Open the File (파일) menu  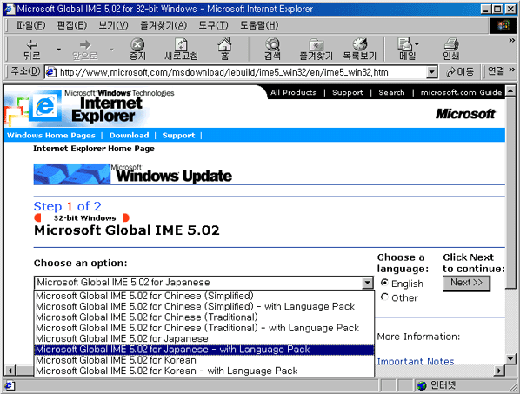click(31, 26)
